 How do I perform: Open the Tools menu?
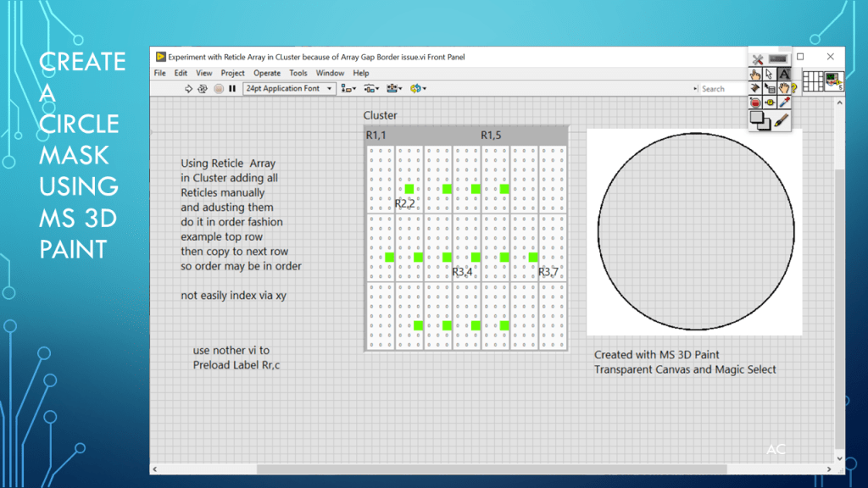tap(298, 73)
